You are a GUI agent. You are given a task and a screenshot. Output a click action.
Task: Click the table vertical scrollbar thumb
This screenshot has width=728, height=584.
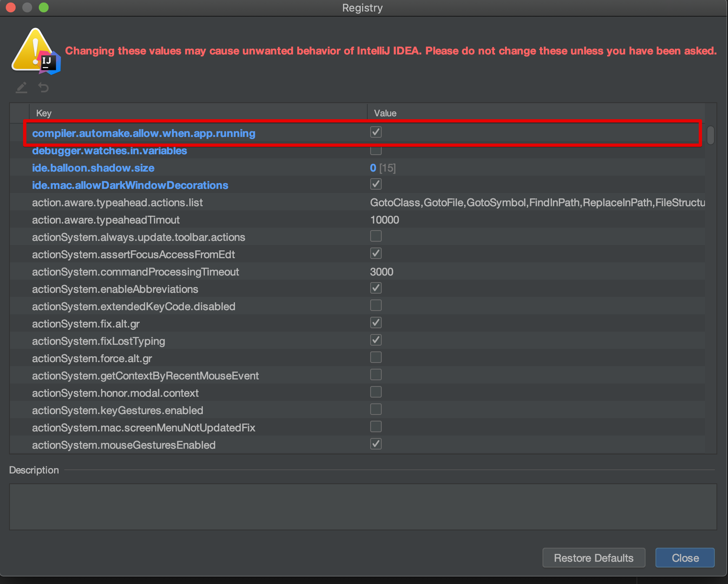point(711,135)
